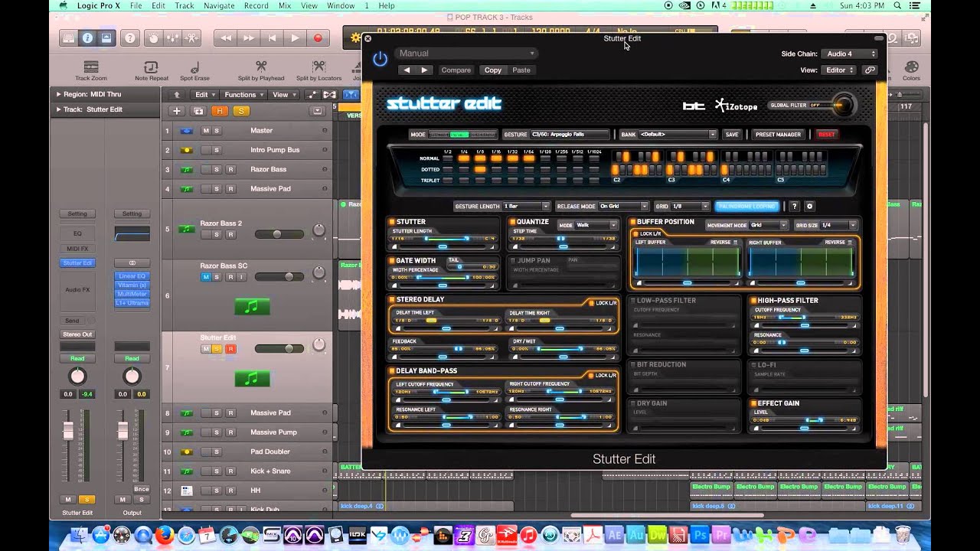Click the Stutter Edit Save button
The width and height of the screenshot is (980, 551).
click(732, 134)
